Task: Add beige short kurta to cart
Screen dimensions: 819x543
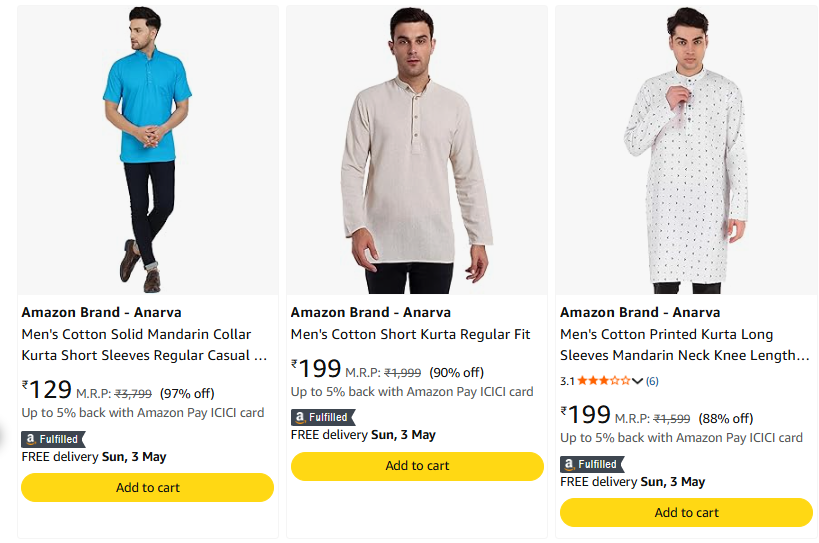Action: tap(417, 466)
